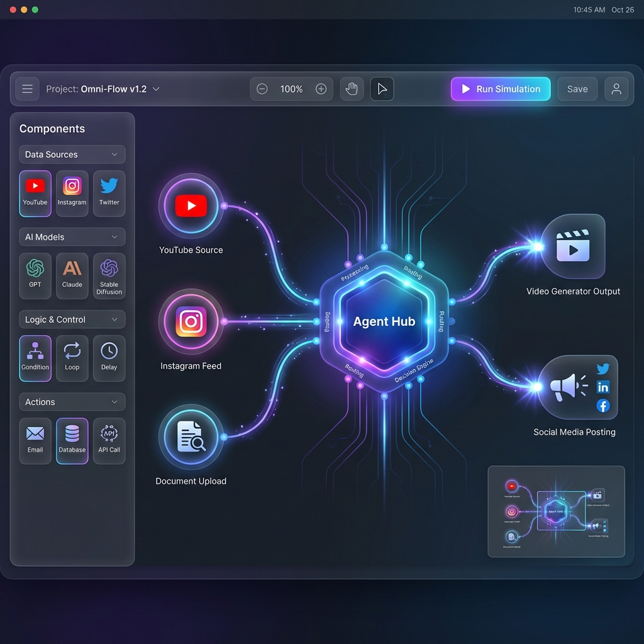The image size is (644, 644).
Task: Select the Claude model component
Action: [x=72, y=276]
